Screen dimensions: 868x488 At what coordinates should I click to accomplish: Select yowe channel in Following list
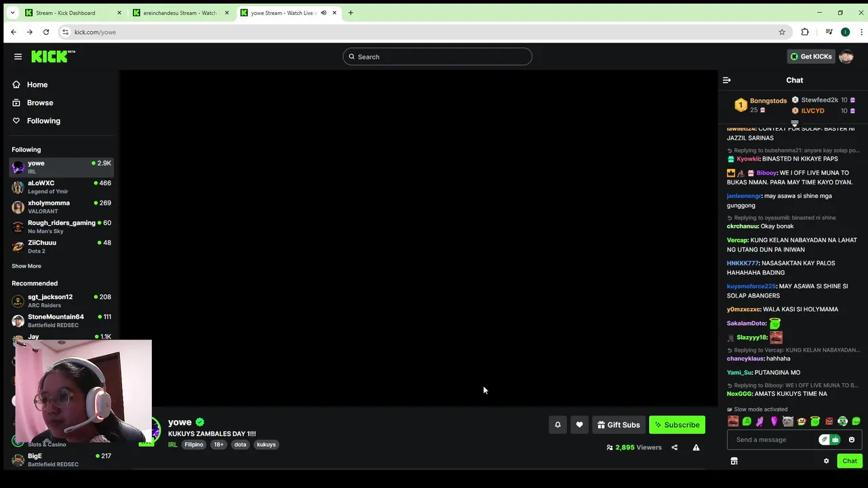click(62, 167)
